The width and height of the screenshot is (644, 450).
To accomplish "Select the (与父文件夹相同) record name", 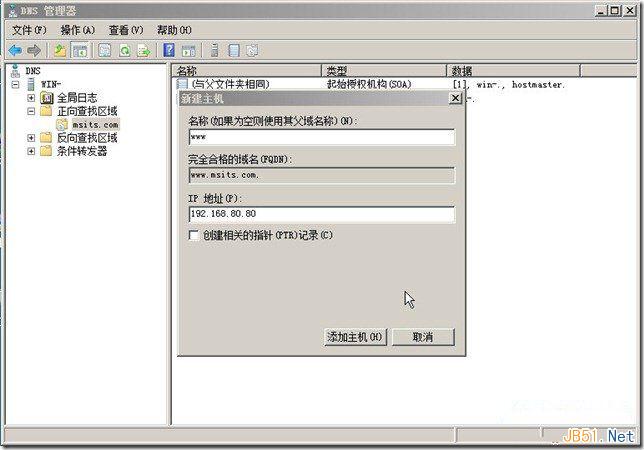I will [x=231, y=84].
